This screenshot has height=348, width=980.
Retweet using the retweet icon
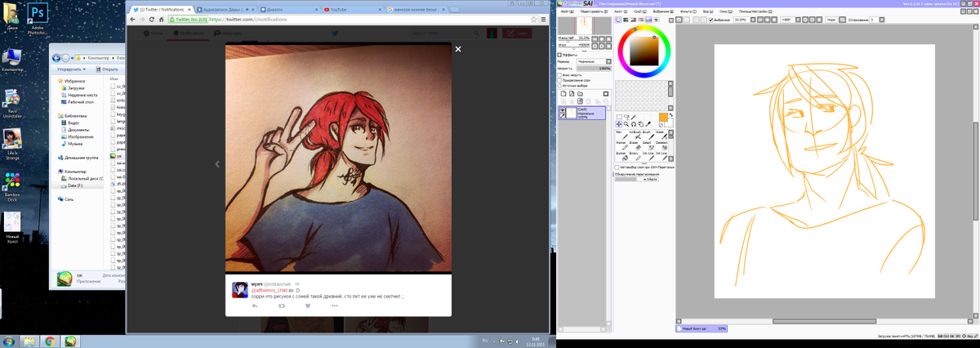click(282, 306)
